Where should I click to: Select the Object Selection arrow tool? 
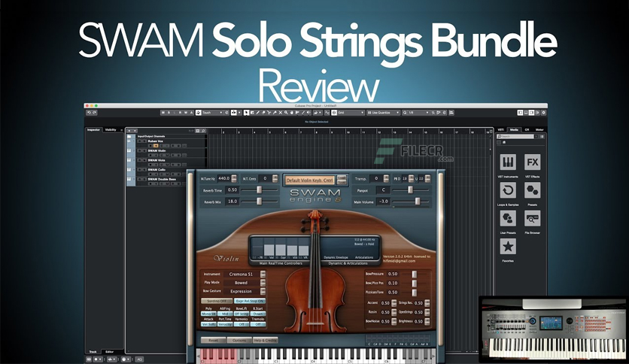246,113
